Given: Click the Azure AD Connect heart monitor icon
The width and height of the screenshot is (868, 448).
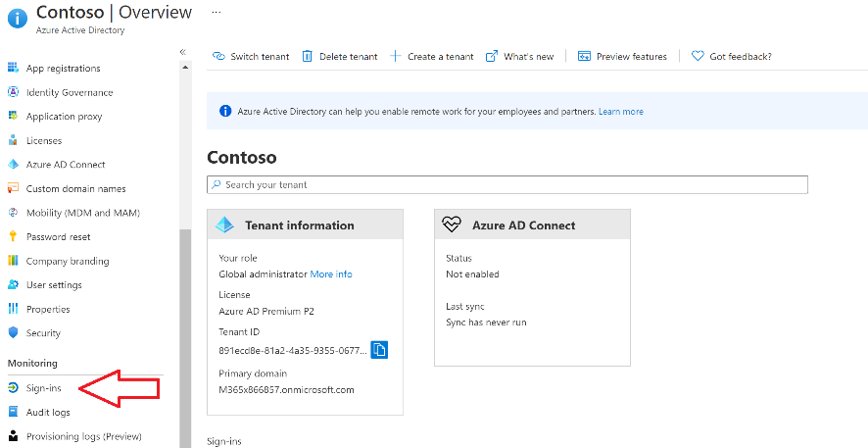Looking at the screenshot, I should point(452,224).
